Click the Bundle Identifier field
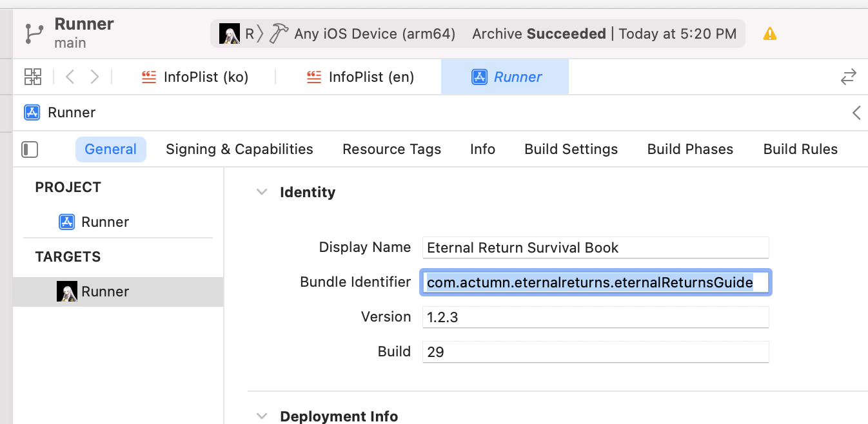 tap(596, 282)
